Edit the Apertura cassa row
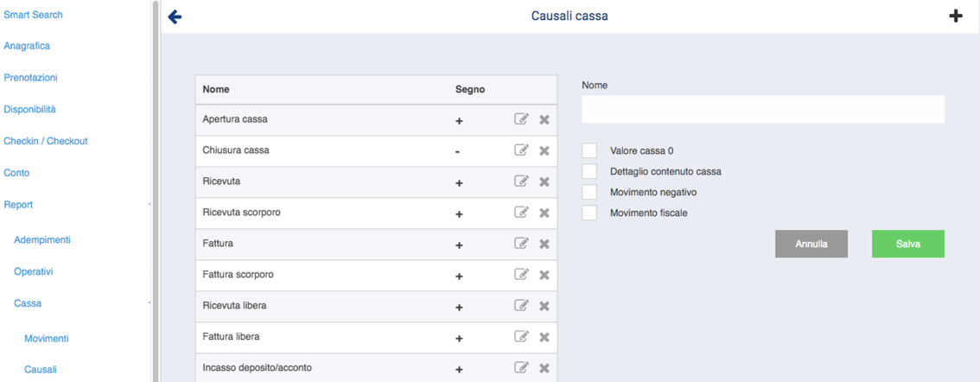Screen dimensions: 980x382 [521, 119]
